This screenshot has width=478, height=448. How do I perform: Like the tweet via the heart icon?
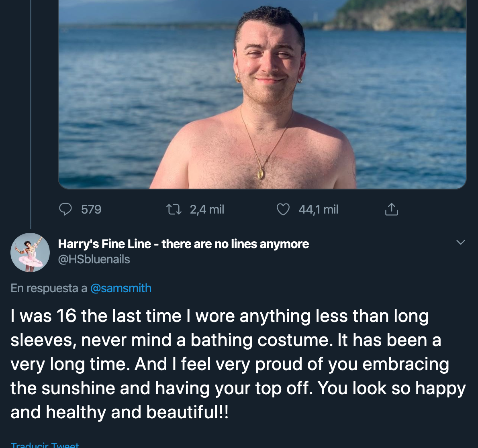click(283, 209)
